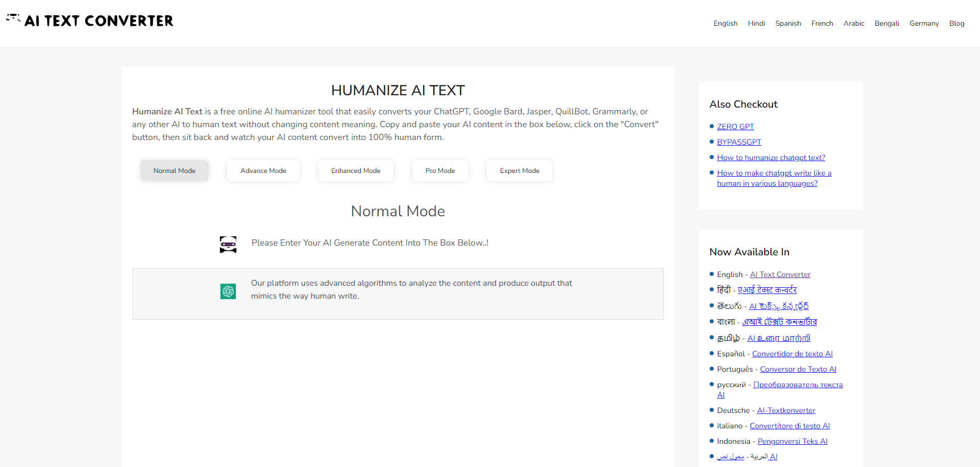The height and width of the screenshot is (467, 980).
Task: Open the English nav link
Action: tap(726, 23)
